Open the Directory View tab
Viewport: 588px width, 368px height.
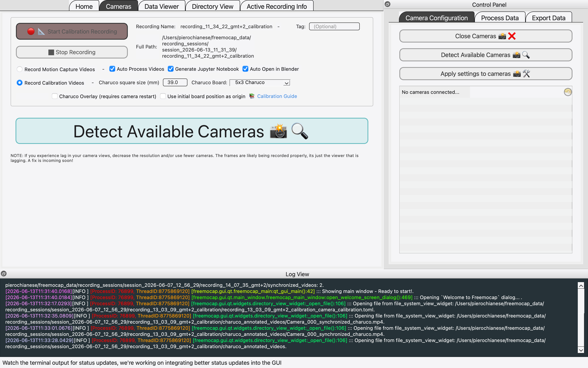point(213,6)
